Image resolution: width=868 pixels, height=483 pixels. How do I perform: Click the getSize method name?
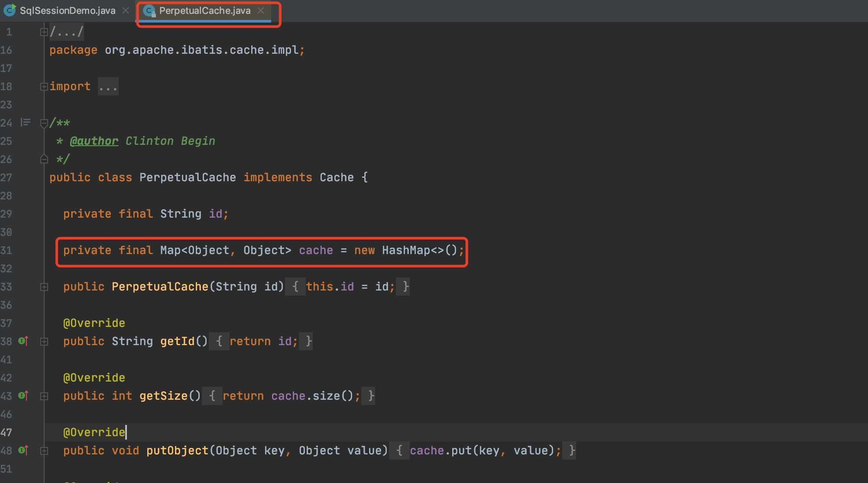pyautogui.click(x=163, y=396)
